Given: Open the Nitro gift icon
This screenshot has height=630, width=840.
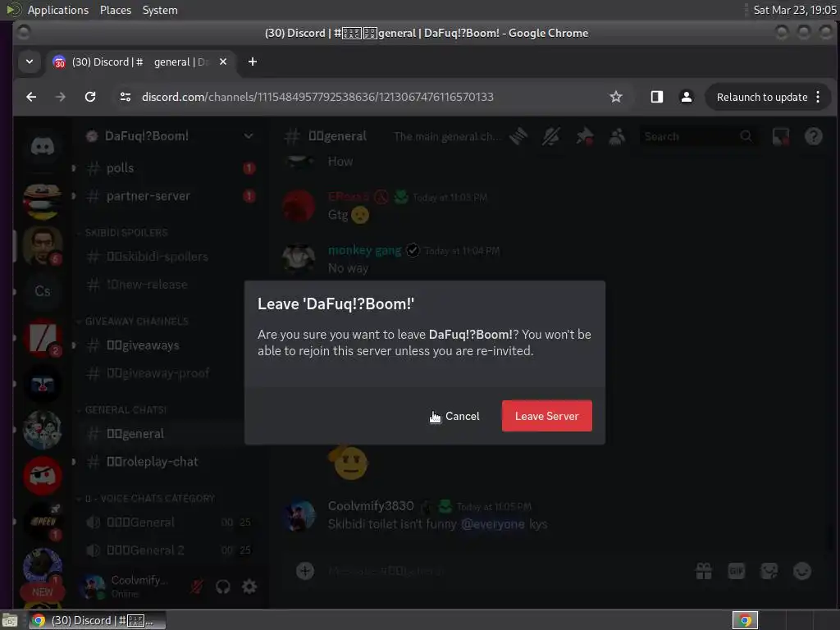Looking at the screenshot, I should coord(703,571).
